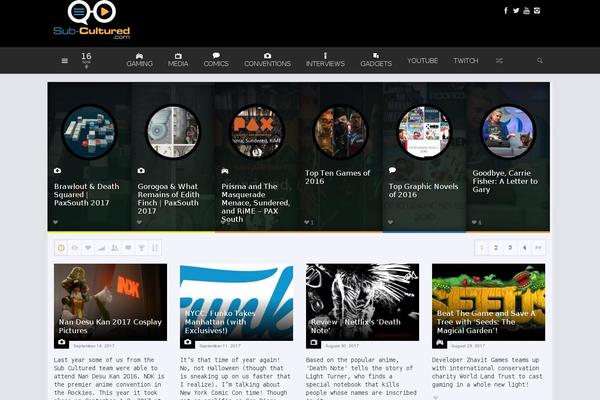Open the Conventions menu section
This screenshot has width=600, height=400.
point(267,60)
